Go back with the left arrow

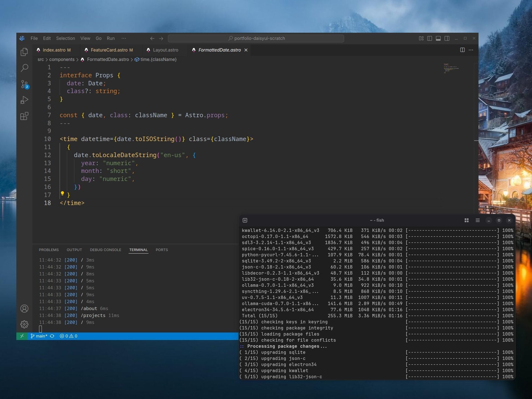pyautogui.click(x=152, y=38)
